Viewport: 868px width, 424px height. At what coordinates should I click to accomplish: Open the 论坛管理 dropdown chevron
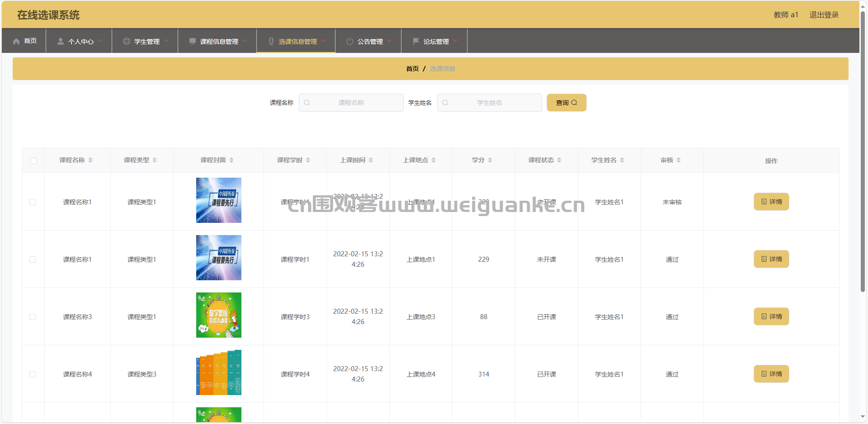point(456,41)
